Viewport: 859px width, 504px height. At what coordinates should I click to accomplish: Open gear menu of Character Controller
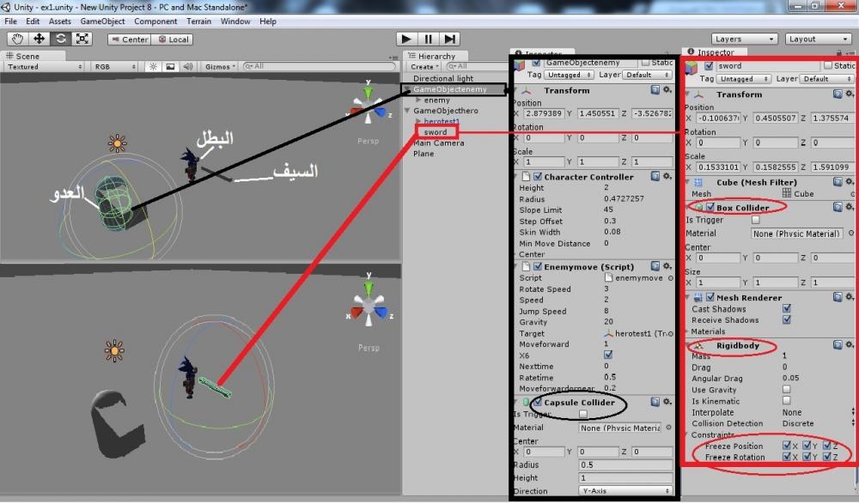click(x=667, y=176)
